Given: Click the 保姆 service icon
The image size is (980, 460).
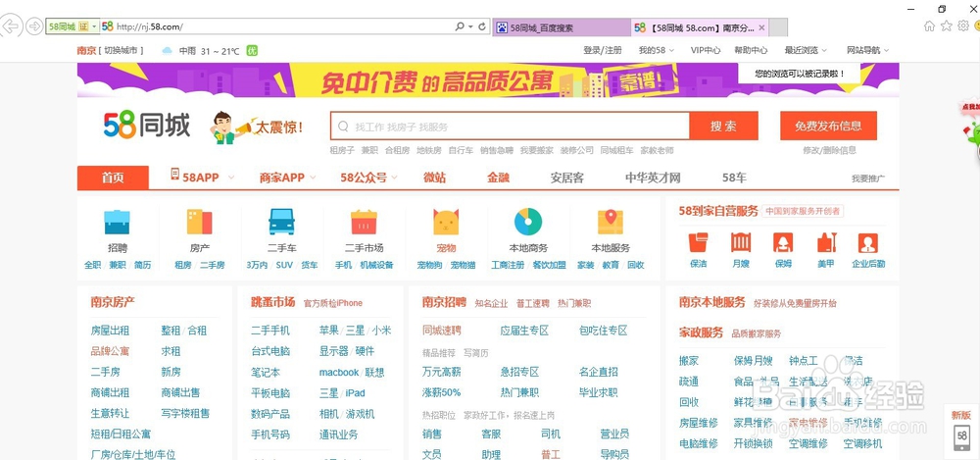Looking at the screenshot, I should (783, 242).
